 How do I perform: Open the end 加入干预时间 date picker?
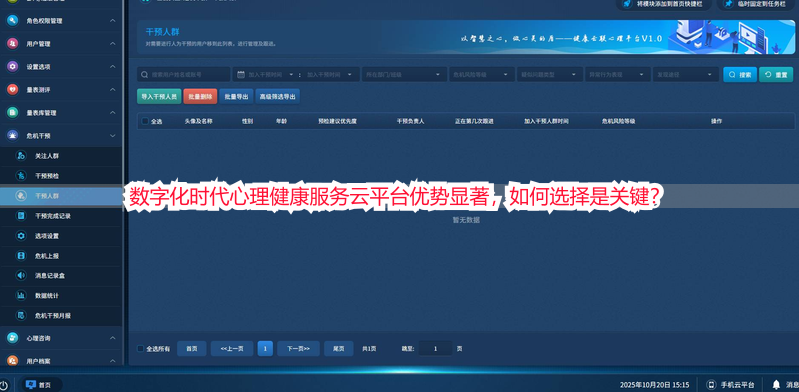point(330,74)
